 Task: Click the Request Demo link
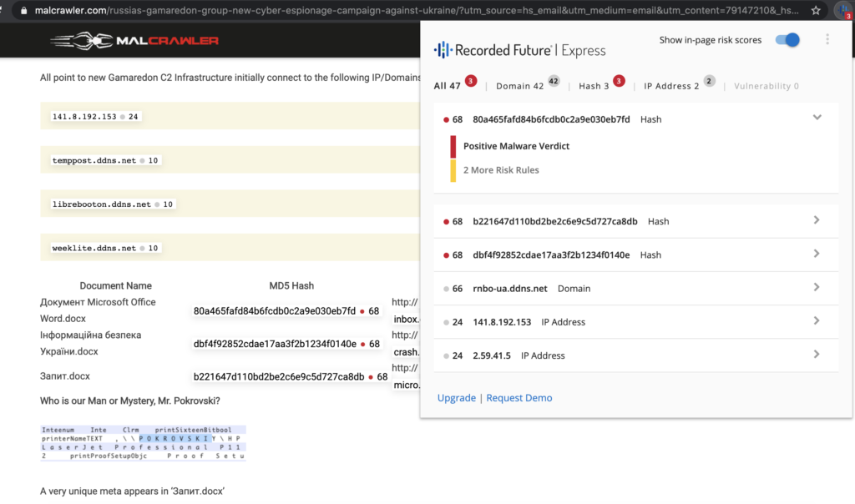point(519,398)
